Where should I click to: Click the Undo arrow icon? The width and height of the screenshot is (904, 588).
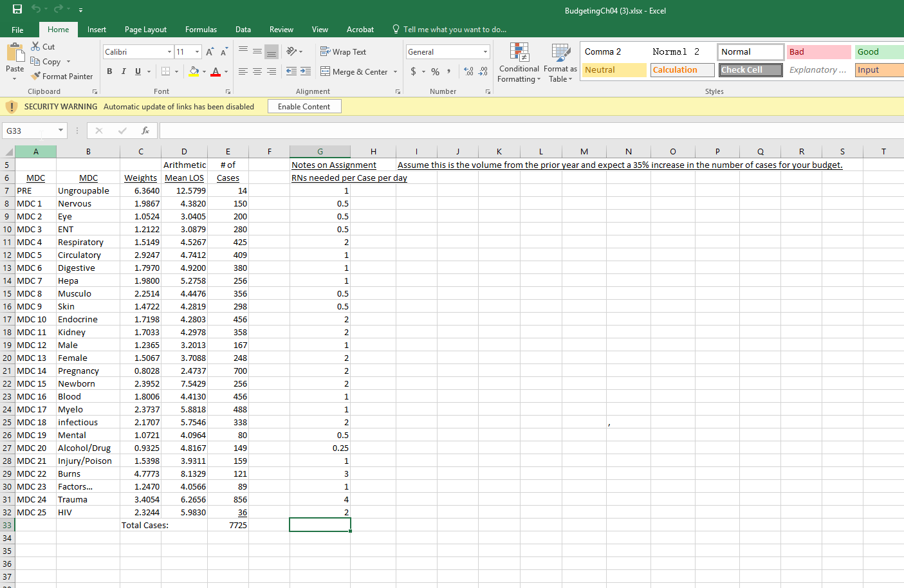tap(36, 9)
